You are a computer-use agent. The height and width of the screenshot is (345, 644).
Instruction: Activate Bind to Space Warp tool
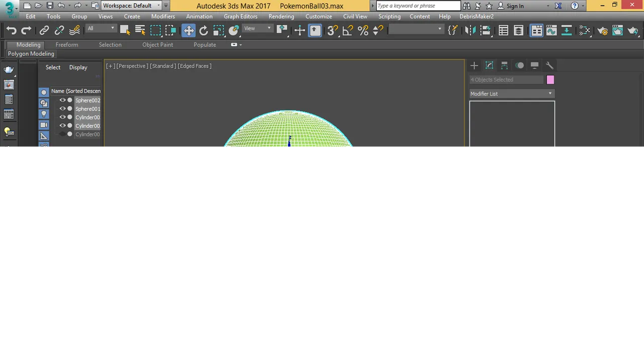74,31
